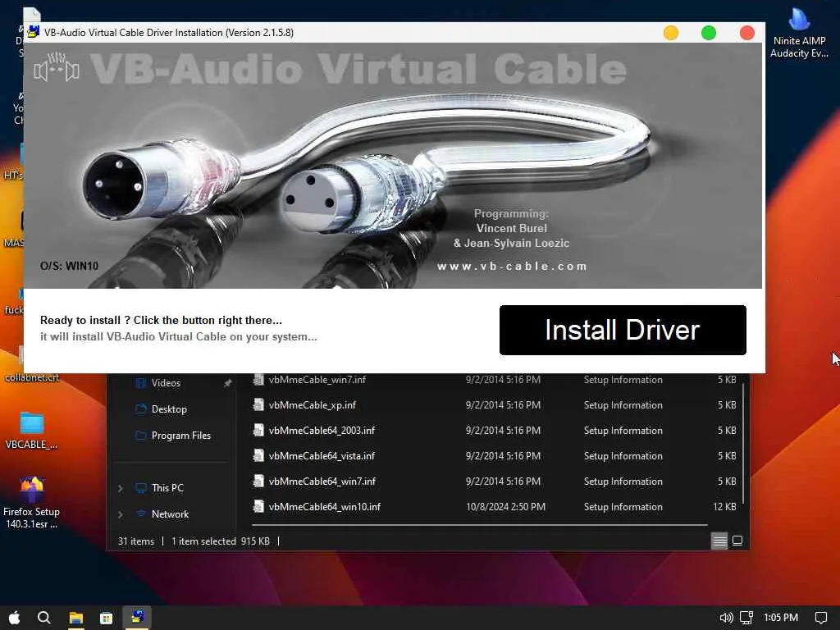Open the Start menu apple icon
This screenshot has height=630, width=840.
point(15,618)
